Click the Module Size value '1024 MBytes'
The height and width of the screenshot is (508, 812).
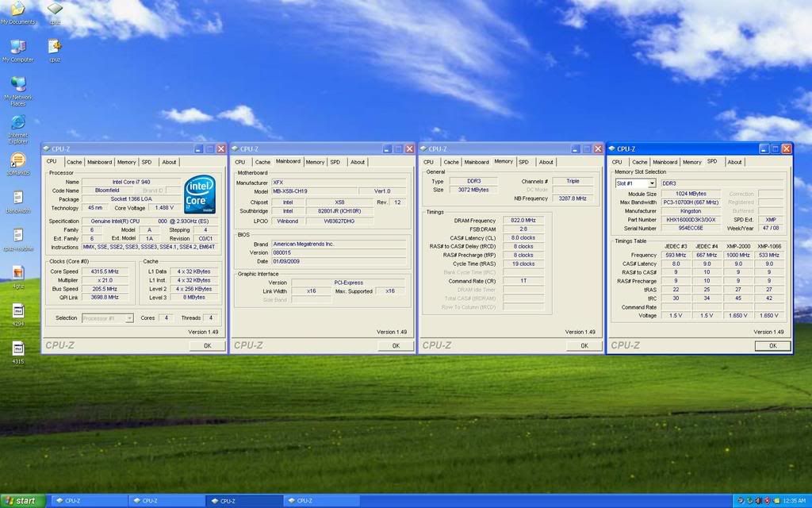pyautogui.click(x=691, y=194)
